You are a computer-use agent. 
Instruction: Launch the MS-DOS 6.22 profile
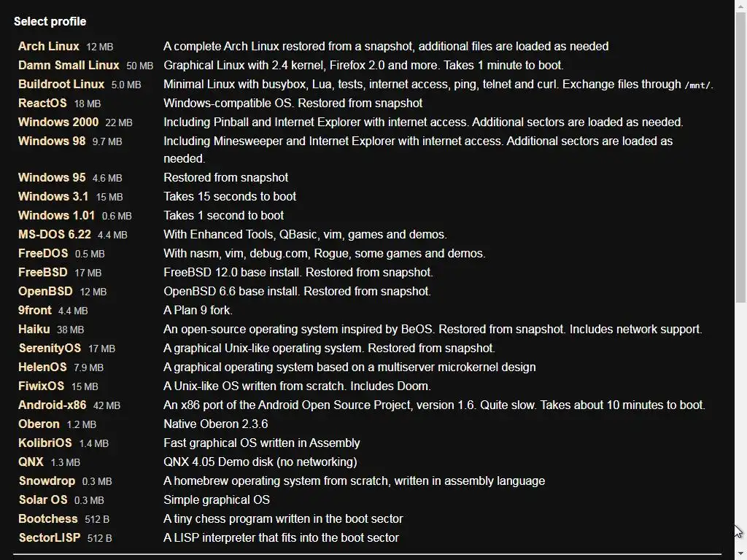(x=55, y=234)
